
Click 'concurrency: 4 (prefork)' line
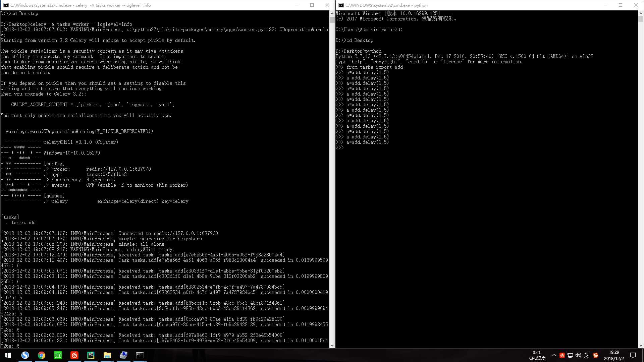click(79, 180)
